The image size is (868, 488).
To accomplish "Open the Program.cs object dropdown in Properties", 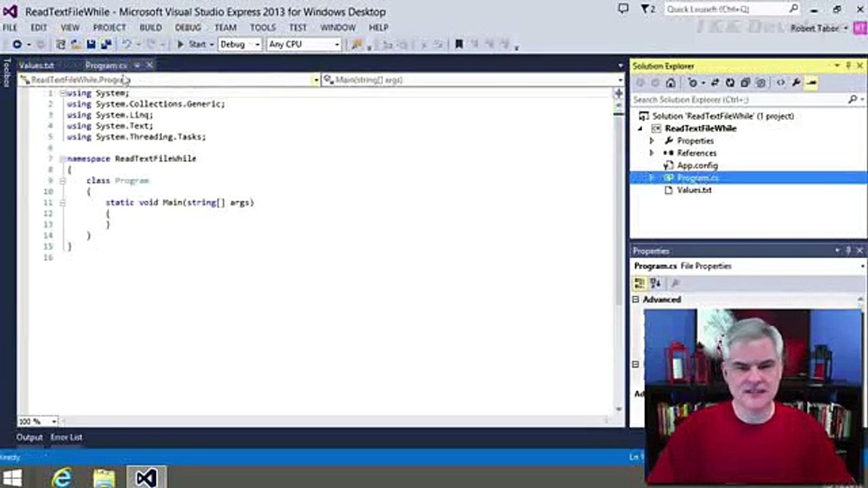I will point(749,266).
